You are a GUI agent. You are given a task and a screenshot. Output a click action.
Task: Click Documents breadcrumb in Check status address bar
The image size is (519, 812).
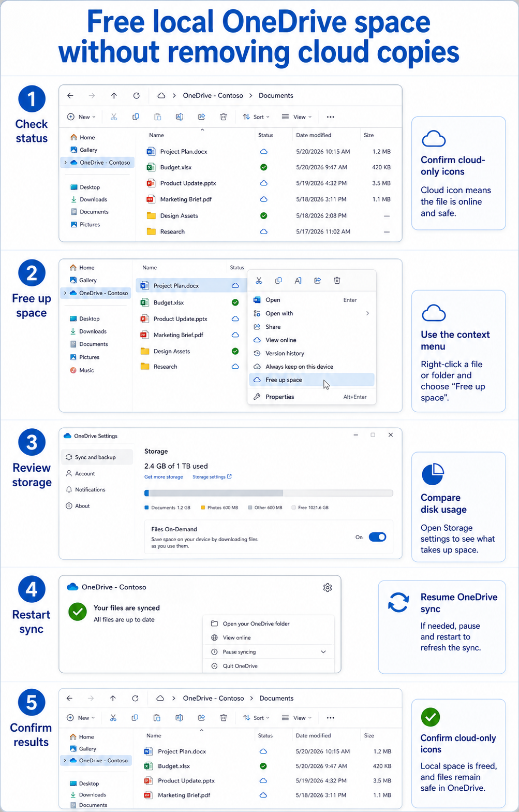(276, 95)
